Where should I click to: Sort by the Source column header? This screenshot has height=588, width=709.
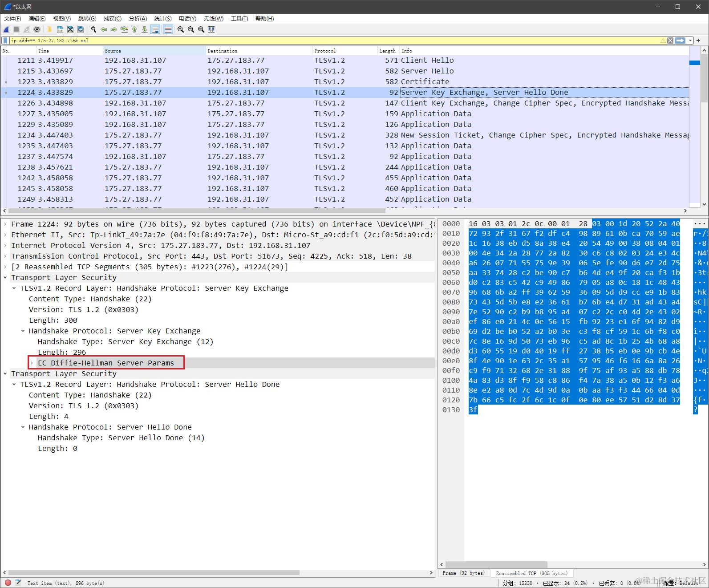pyautogui.click(x=154, y=51)
